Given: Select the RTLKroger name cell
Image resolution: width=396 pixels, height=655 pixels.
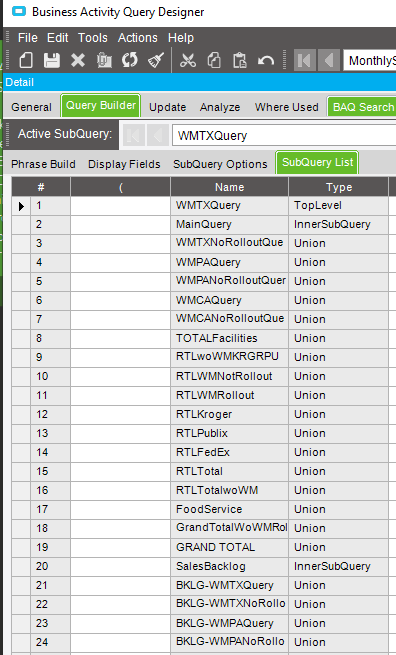Looking at the screenshot, I should tap(229, 415).
